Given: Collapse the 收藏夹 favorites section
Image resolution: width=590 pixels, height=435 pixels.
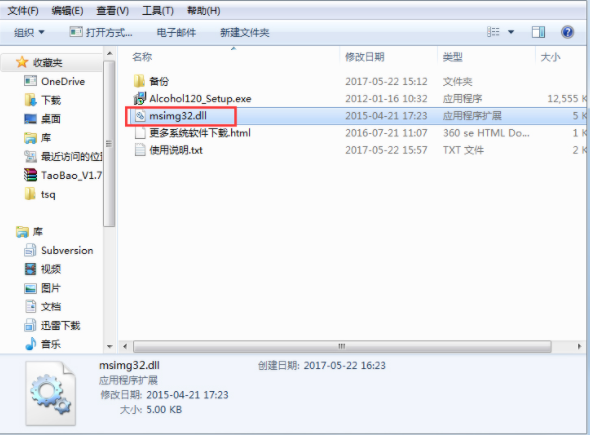Looking at the screenshot, I should (38, 62).
